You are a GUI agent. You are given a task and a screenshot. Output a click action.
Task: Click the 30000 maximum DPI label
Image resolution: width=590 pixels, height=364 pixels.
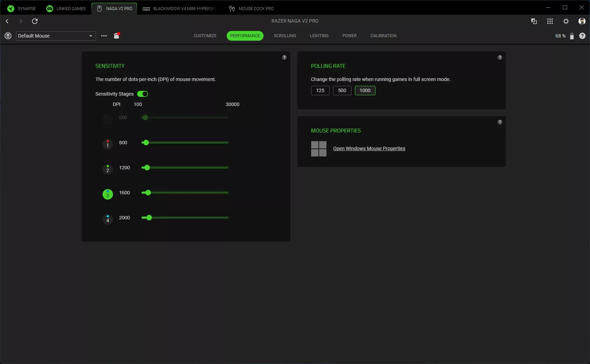[x=233, y=104]
